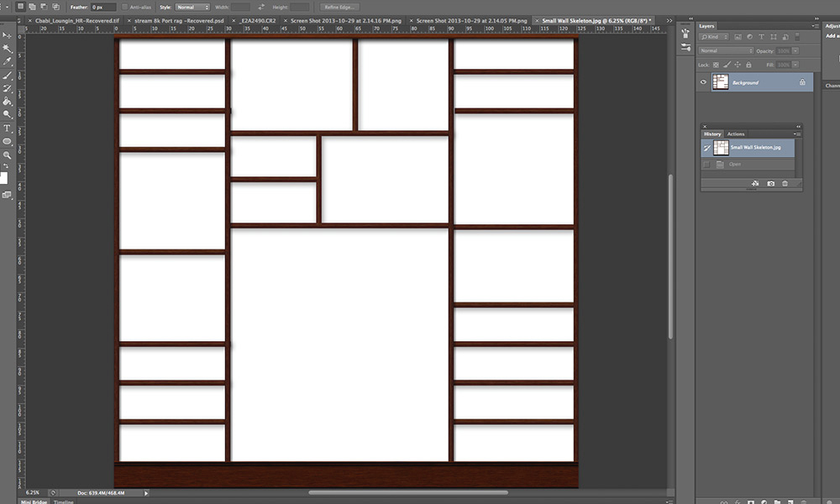Switch to the Actions tab
The width and height of the screenshot is (840, 504).
point(736,134)
